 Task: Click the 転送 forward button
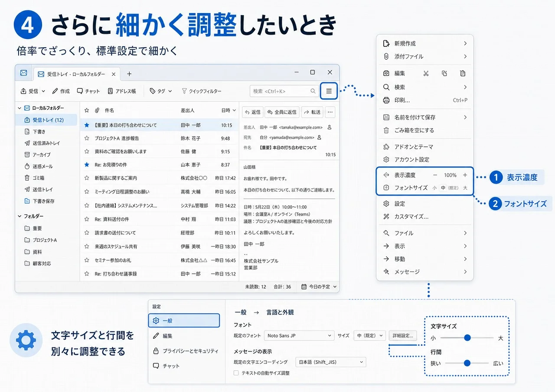[312, 112]
